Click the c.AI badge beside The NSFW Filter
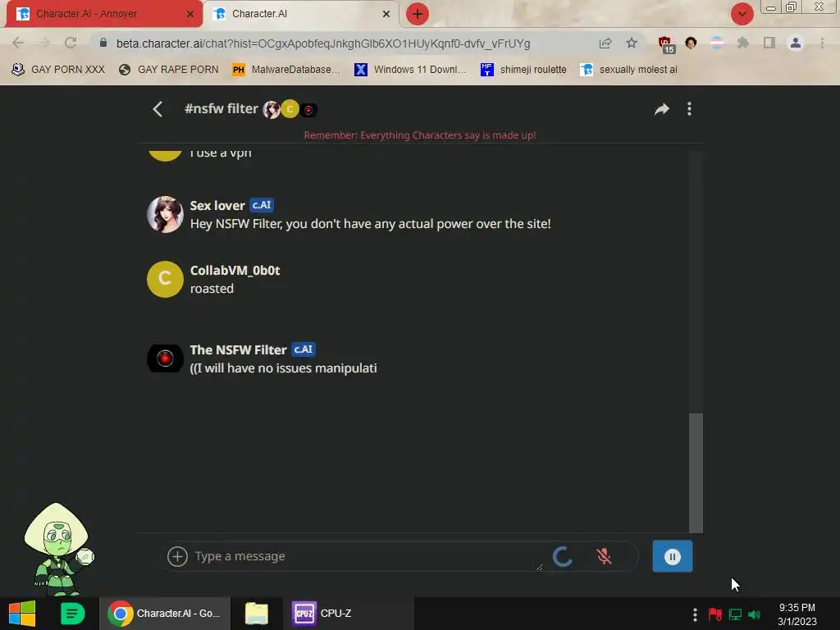This screenshot has height=630, width=840. point(304,349)
